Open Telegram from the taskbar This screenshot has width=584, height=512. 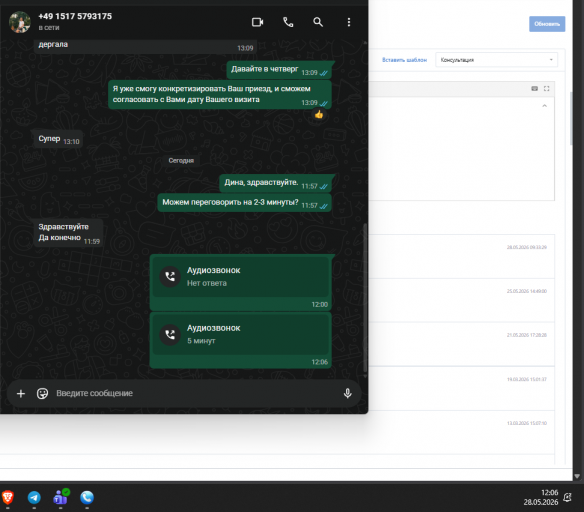coord(34,497)
